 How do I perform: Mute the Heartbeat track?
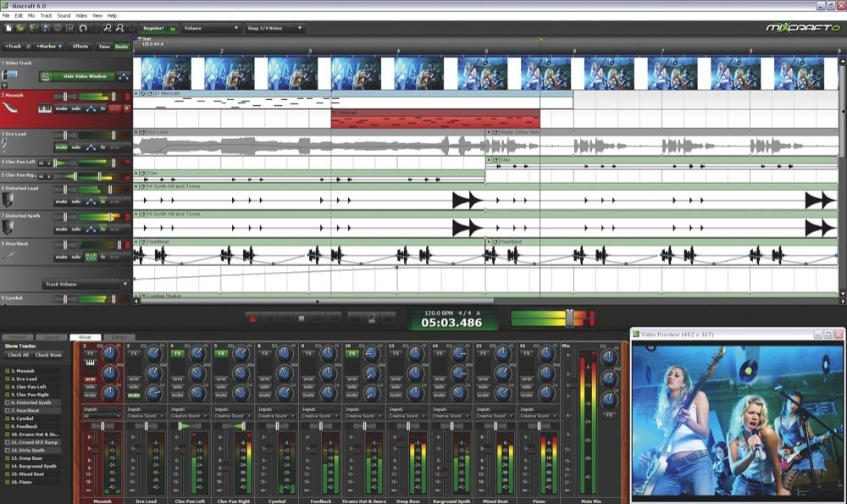pyautogui.click(x=62, y=258)
